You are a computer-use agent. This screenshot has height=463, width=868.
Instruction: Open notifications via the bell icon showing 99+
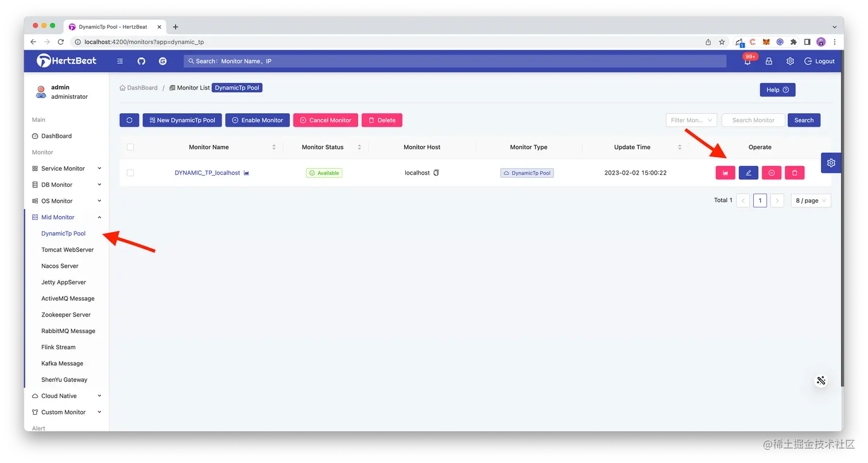click(x=747, y=61)
